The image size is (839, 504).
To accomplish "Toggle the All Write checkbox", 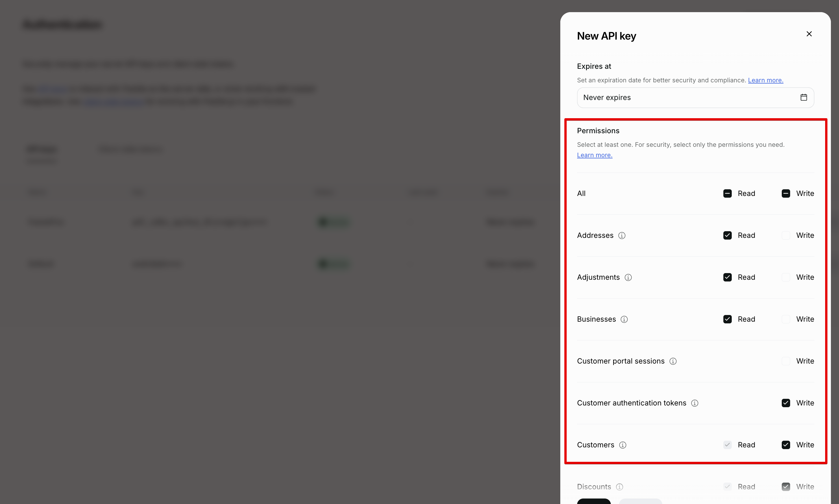I will [786, 194].
